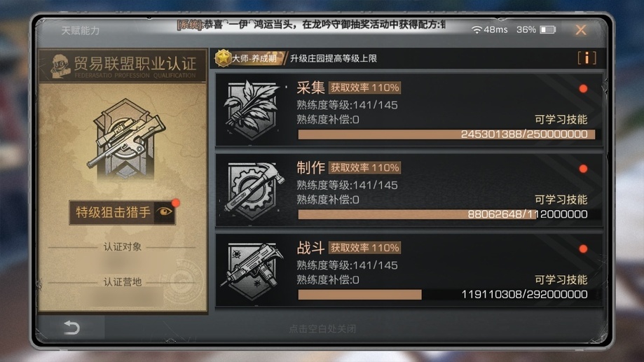This screenshot has height=362, width=644.
Task: Click the WiFi signal status icon
Action: coord(477,29)
